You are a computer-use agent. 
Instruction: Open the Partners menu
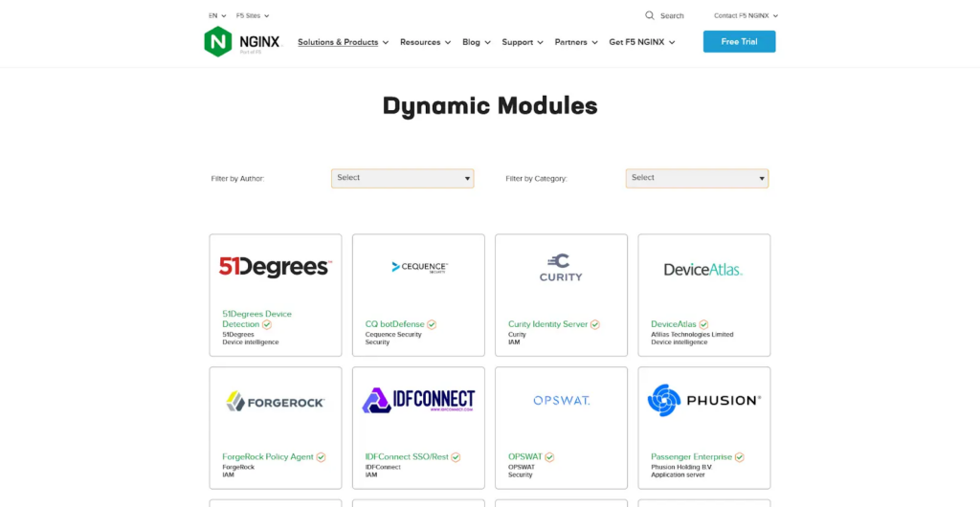click(576, 42)
